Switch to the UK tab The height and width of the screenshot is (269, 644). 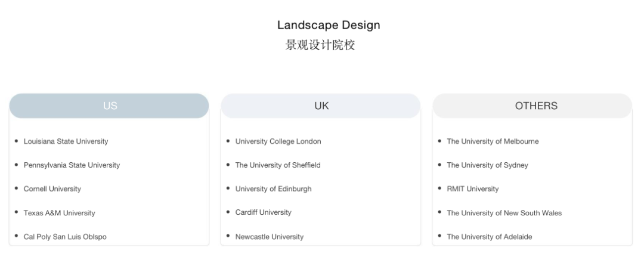click(321, 106)
